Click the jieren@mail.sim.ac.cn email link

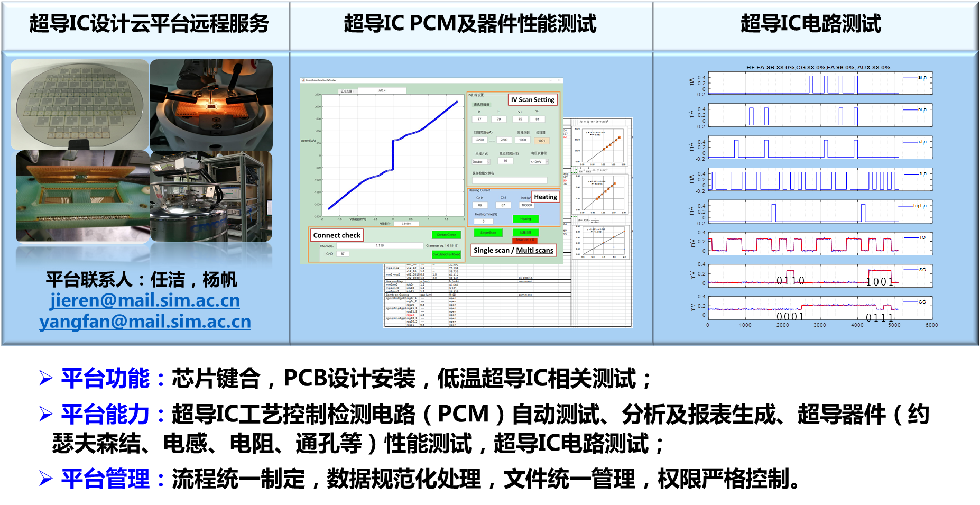point(145,300)
